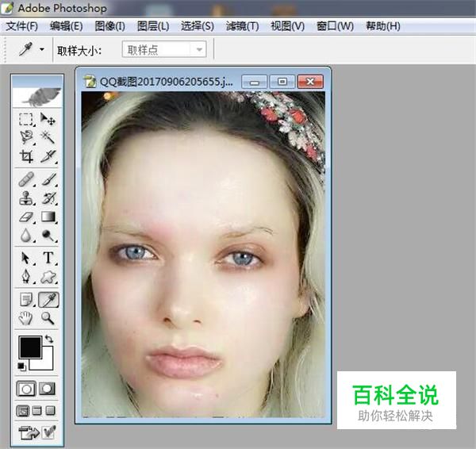Enable Quick Mask edit mode
This screenshot has height=449, width=476.
[47, 389]
